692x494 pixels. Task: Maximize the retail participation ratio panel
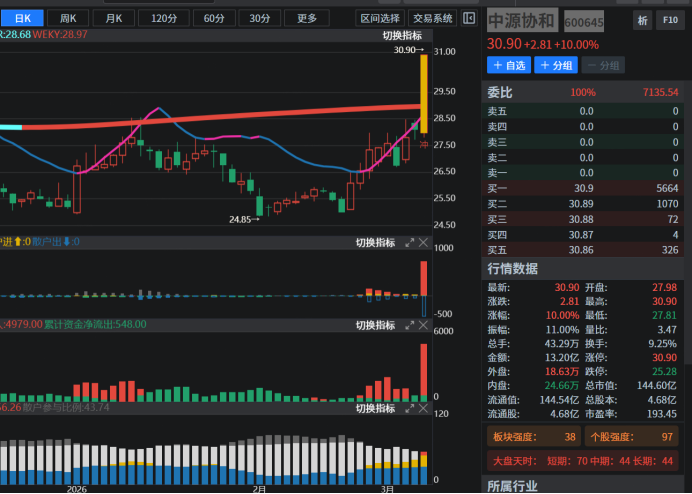pos(409,408)
